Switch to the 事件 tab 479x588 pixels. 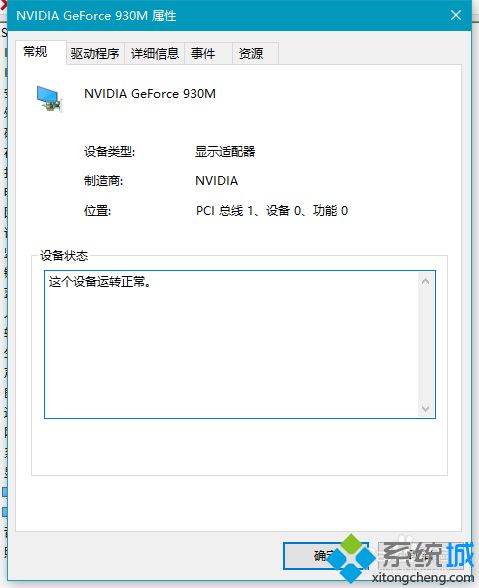coord(208,54)
